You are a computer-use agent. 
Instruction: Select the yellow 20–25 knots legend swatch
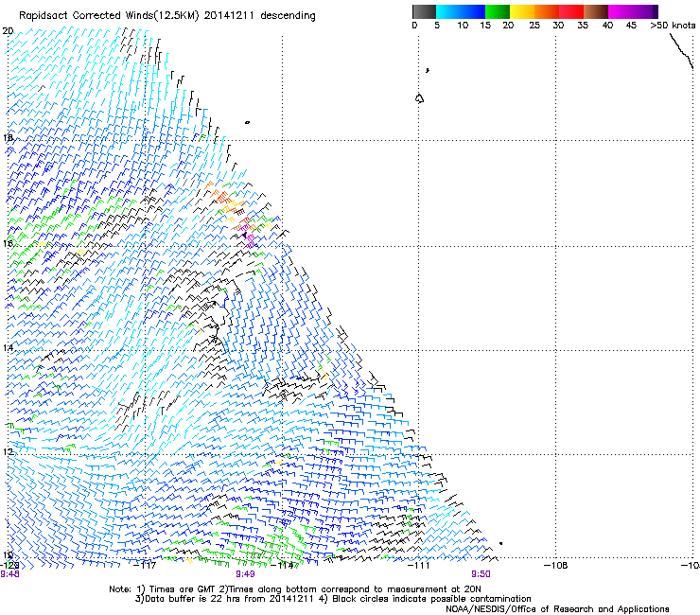(522, 11)
